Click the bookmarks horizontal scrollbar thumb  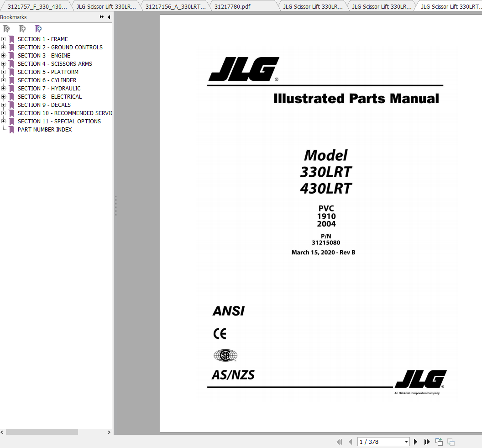pos(42,432)
